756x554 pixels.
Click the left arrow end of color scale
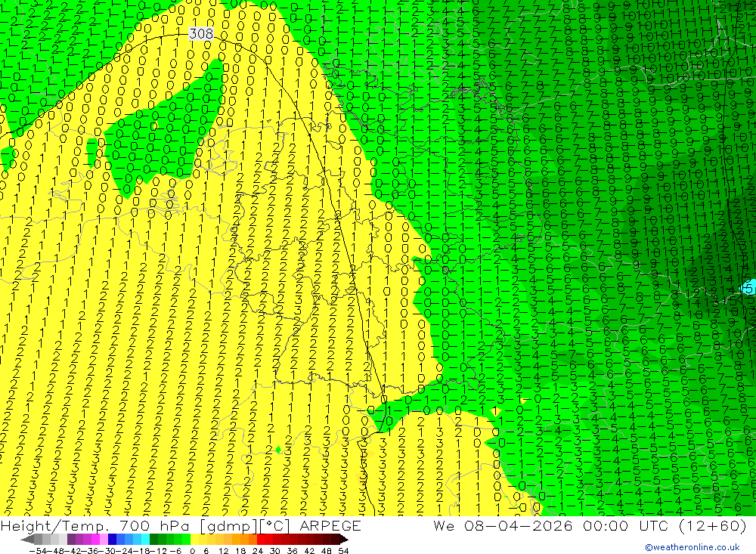pyautogui.click(x=27, y=540)
